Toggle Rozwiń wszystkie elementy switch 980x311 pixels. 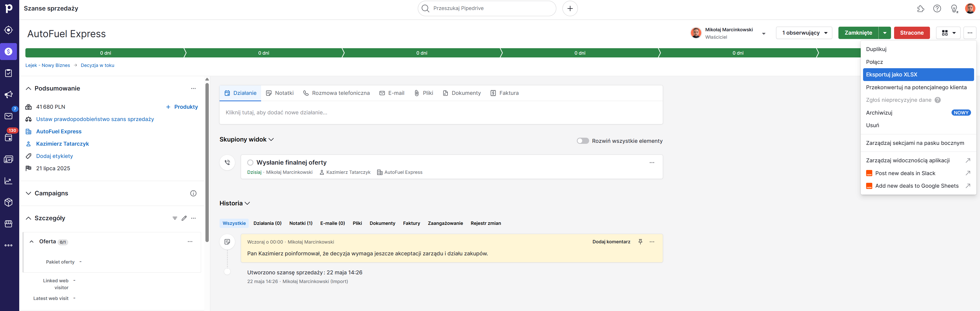click(582, 141)
